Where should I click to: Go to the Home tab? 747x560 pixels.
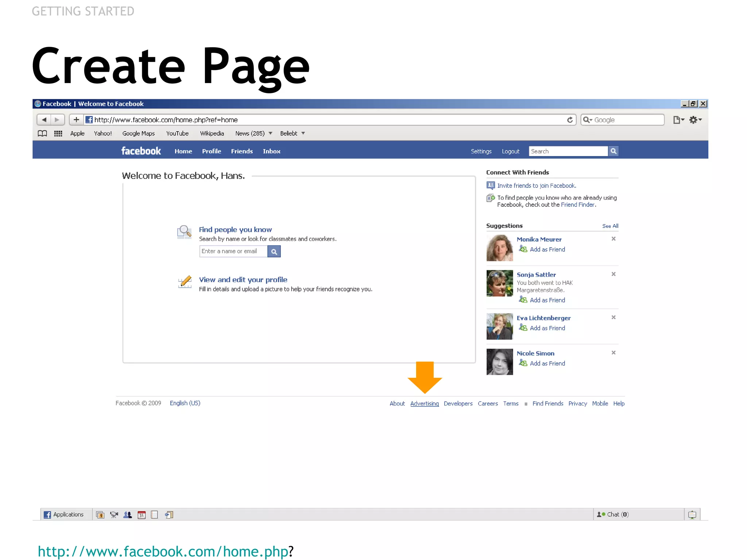pos(183,151)
